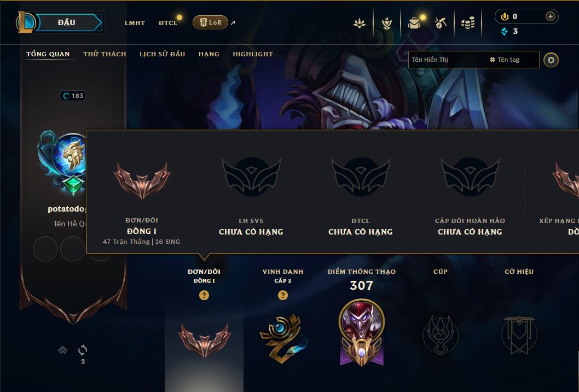Image resolution: width=579 pixels, height=392 pixels.
Task: Open the champion collection lotus icon
Action: (x=360, y=23)
